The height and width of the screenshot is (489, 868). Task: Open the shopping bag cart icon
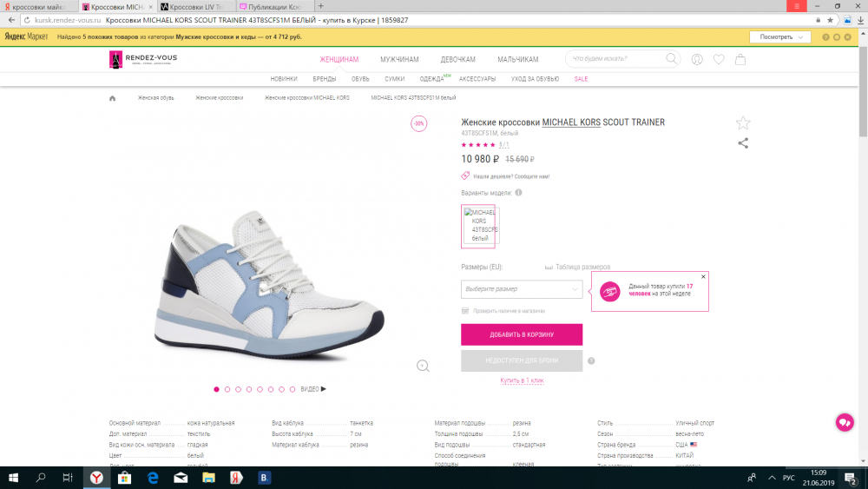click(x=740, y=59)
